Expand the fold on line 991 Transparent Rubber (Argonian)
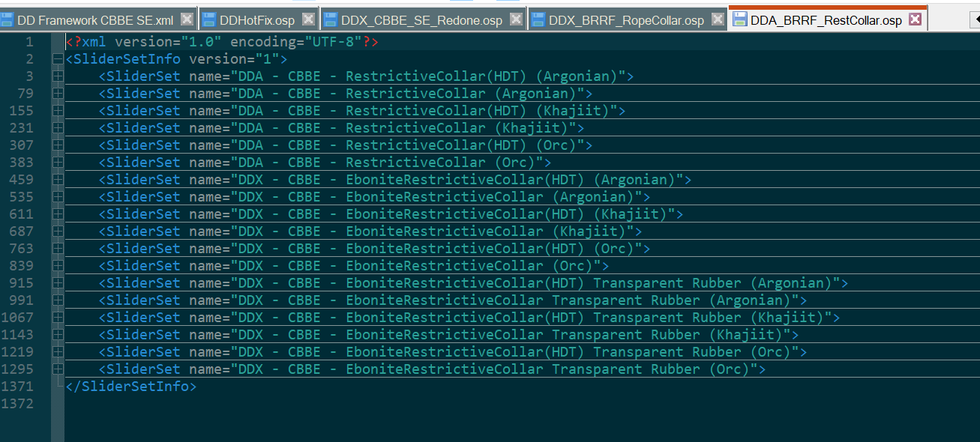Screen dimensions: 980x442 [x=58, y=300]
